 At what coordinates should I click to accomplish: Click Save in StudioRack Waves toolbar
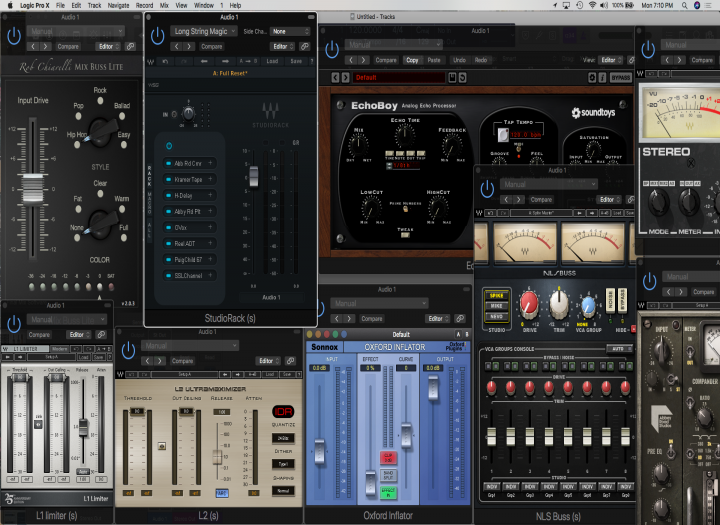[x=296, y=61]
